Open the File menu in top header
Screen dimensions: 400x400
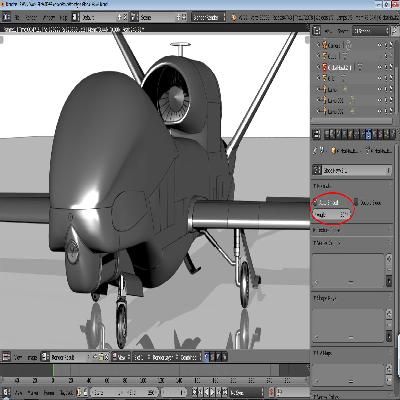[17, 17]
